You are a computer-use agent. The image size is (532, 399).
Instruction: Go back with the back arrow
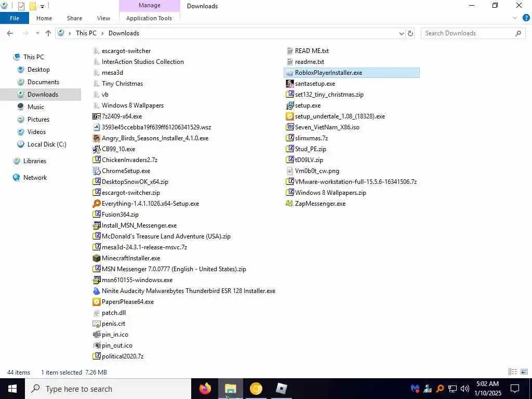click(10, 33)
